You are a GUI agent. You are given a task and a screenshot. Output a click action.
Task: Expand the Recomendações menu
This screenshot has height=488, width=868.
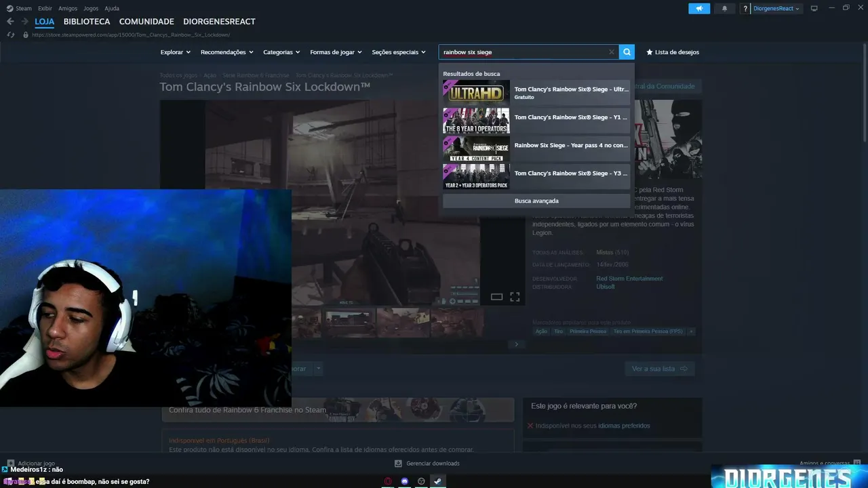click(226, 52)
